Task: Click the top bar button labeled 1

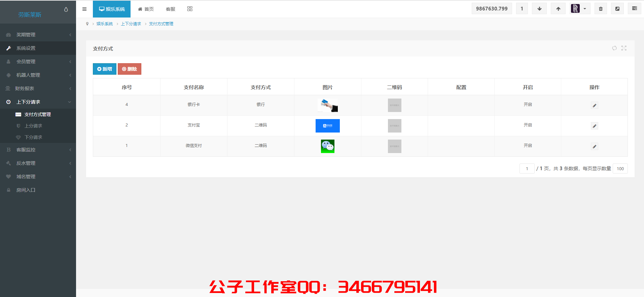Action: 522,9
